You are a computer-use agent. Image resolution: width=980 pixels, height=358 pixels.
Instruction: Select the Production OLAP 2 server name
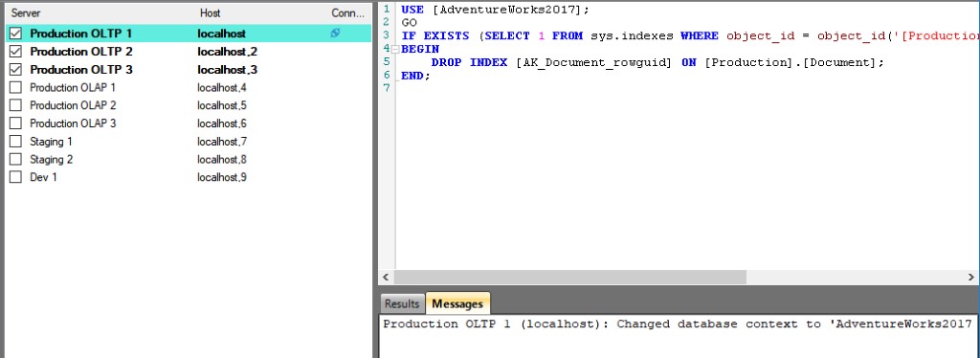pos(73,105)
